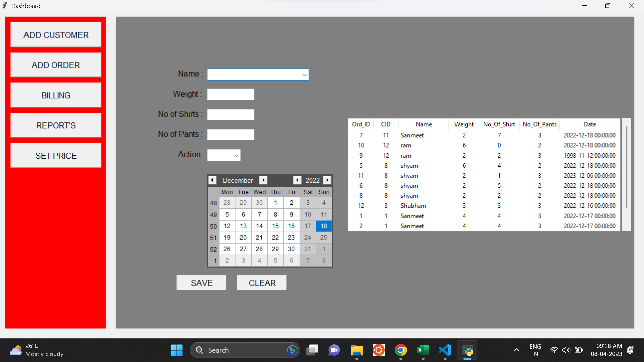The width and height of the screenshot is (644, 362).
Task: Open Visual Studio Code from taskbar
Action: [445, 350]
